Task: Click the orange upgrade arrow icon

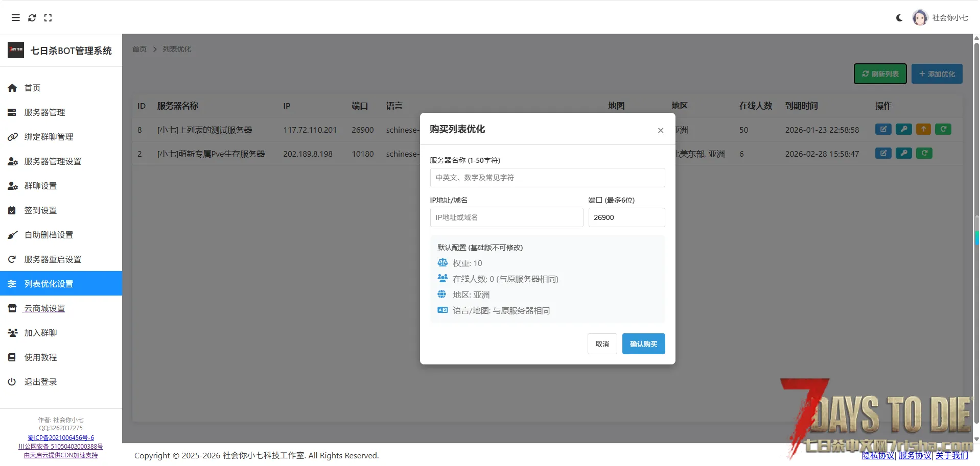Action: pos(923,129)
